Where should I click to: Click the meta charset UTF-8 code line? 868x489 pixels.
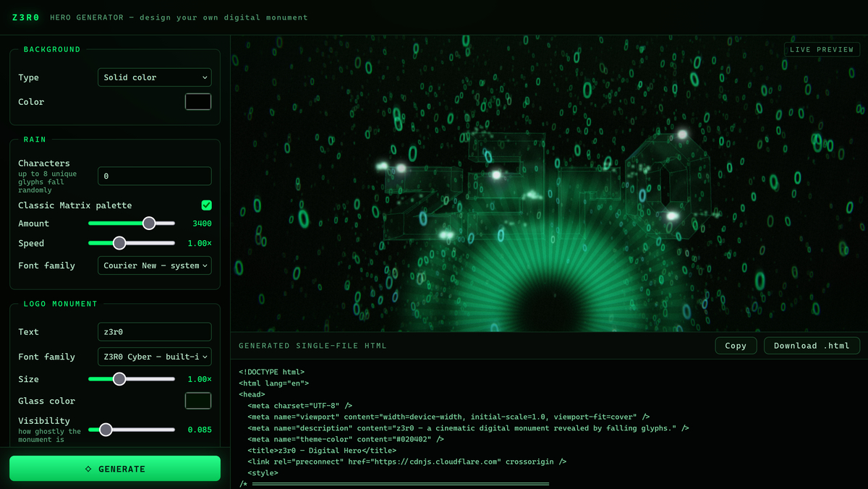[x=300, y=406]
